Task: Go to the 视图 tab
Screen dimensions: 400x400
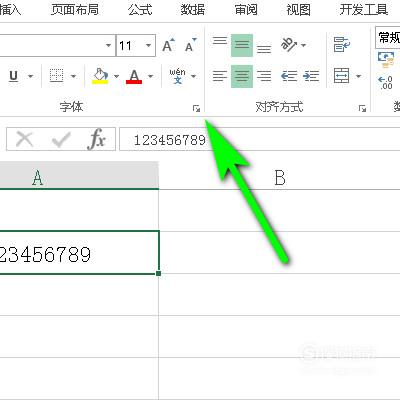Action: click(x=299, y=10)
